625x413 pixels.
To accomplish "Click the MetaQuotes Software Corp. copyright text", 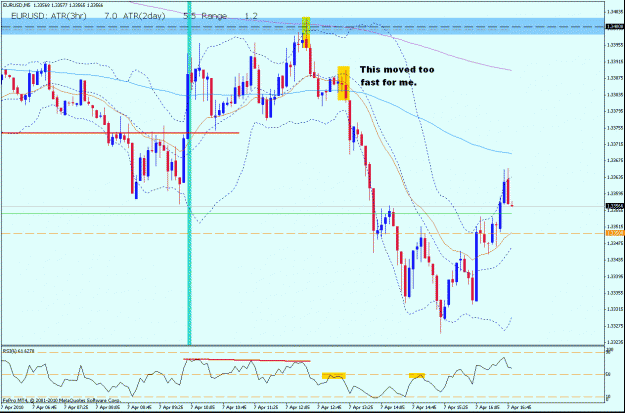I will [61, 399].
